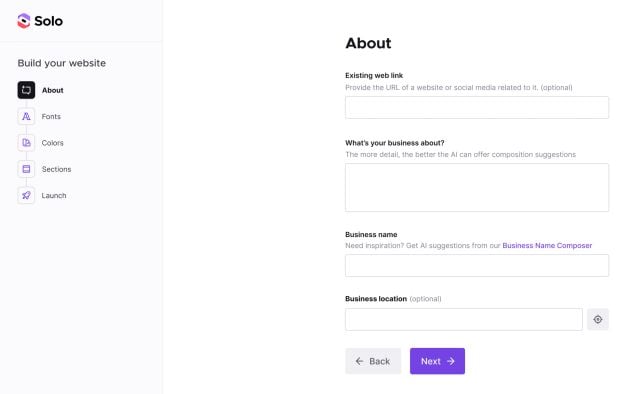Detect location with the crosshair icon
The height and width of the screenshot is (394, 618).
pyautogui.click(x=598, y=320)
